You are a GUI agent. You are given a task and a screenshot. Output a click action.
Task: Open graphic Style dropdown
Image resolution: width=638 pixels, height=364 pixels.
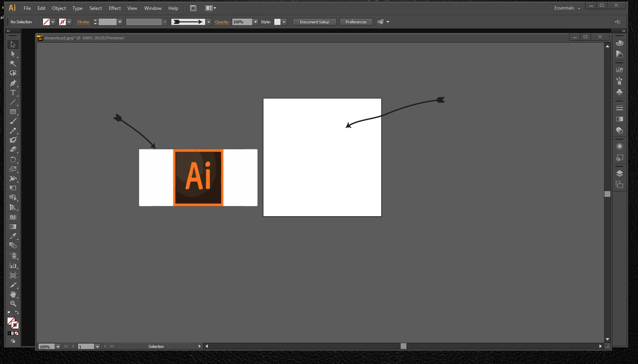point(284,22)
